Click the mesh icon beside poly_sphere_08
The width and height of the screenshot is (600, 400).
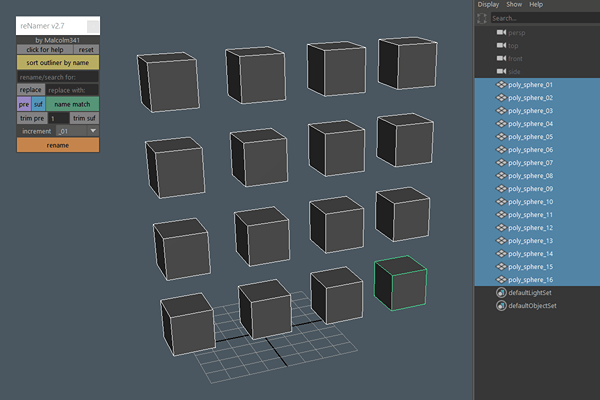502,176
